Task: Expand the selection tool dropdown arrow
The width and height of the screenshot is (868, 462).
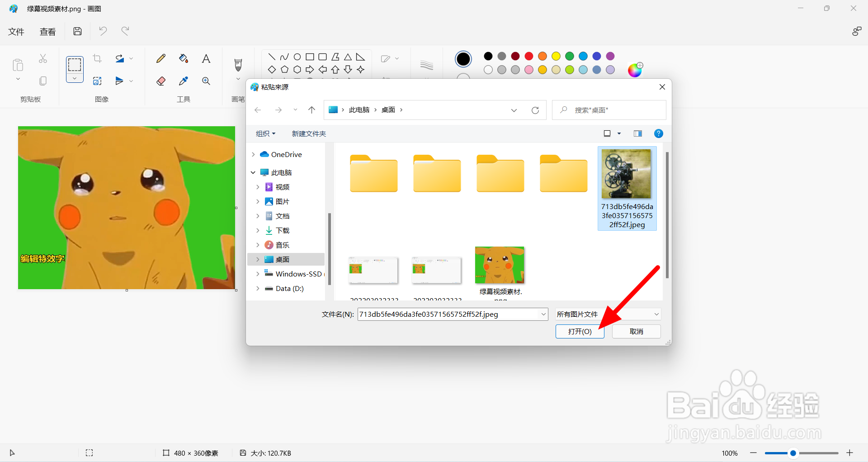Action: click(x=75, y=78)
